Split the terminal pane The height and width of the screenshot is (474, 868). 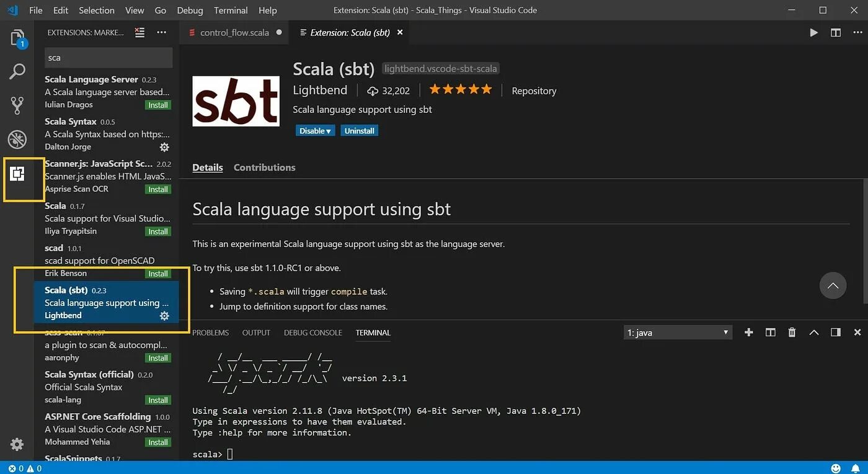click(x=771, y=333)
